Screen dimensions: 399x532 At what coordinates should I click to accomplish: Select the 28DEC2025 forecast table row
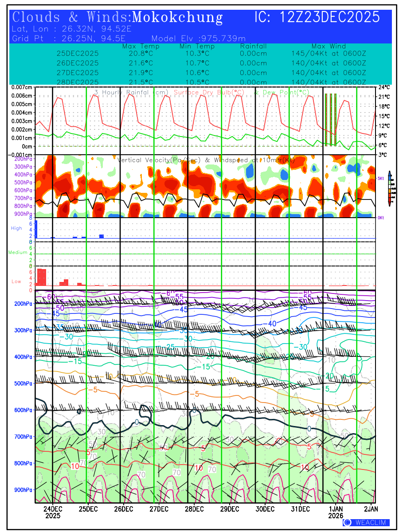(x=211, y=82)
